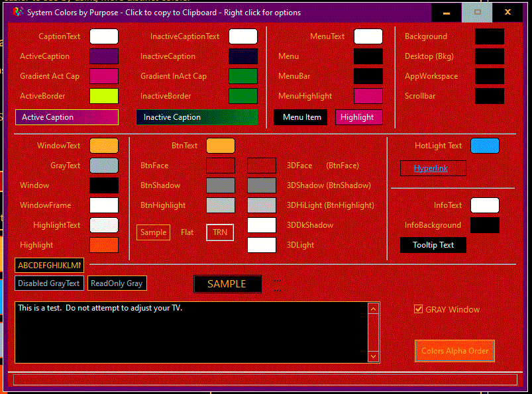The width and height of the screenshot is (532, 394).
Task: Toggle the GRAY Window checkbox
Action: tap(418, 309)
